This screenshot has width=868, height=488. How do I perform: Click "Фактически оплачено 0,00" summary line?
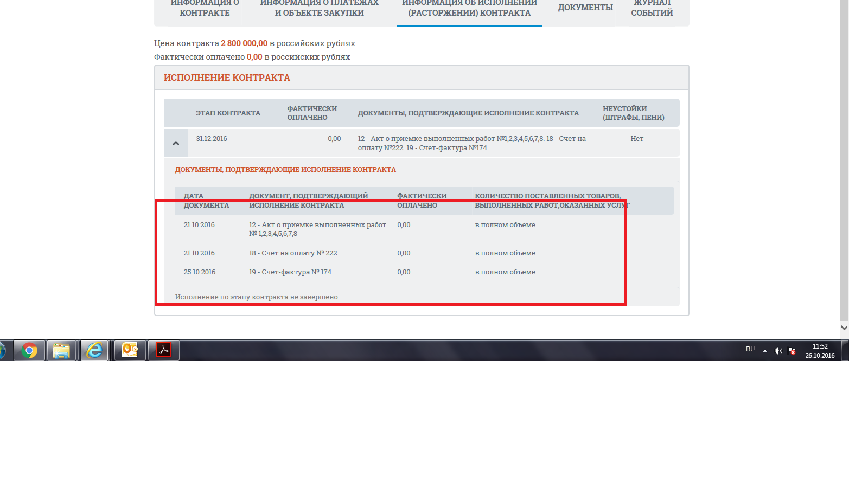click(252, 57)
